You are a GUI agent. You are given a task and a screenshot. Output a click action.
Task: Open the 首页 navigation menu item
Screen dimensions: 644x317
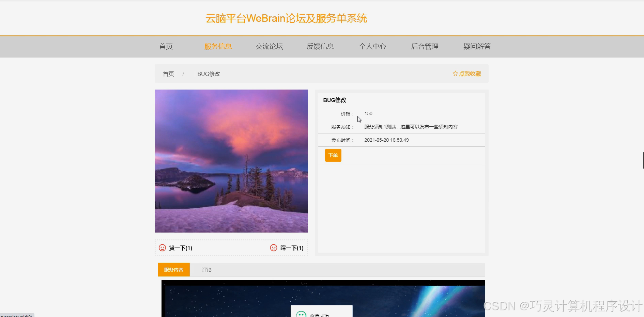(x=165, y=46)
